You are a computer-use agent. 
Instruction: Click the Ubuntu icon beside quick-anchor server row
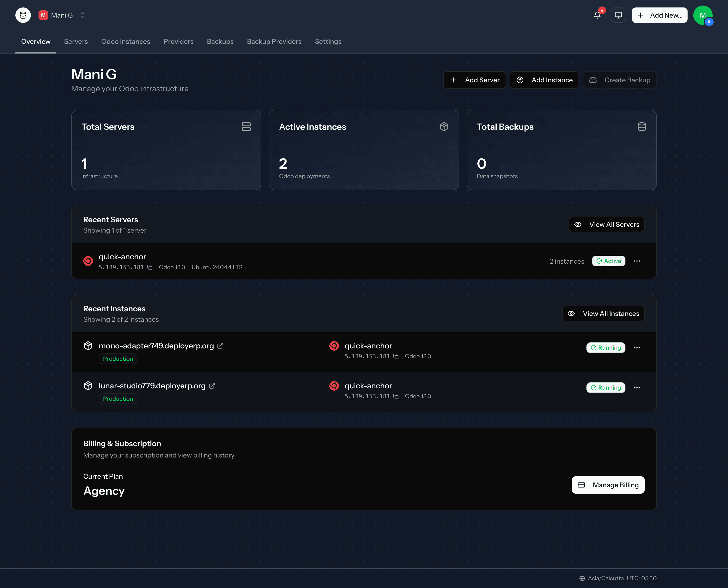click(88, 261)
